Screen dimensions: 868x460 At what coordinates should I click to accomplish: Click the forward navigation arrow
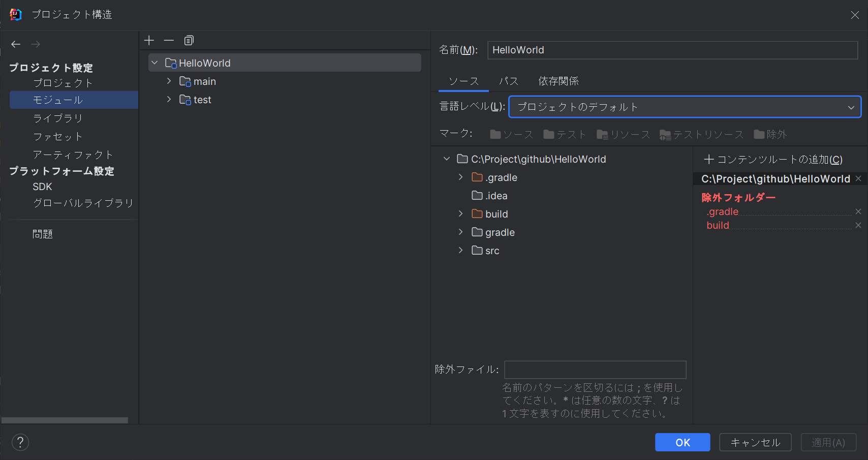[35, 44]
